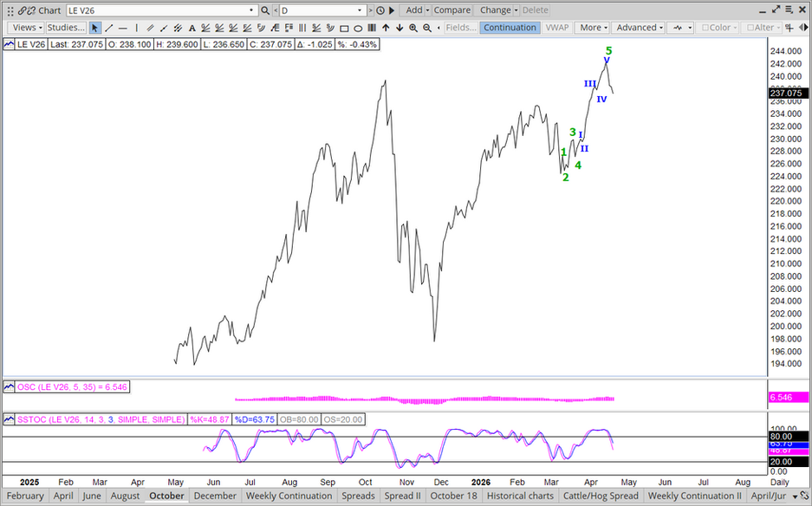The width and height of the screenshot is (812, 506).
Task: Click the play arrow icon in top bar
Action: 392,10
